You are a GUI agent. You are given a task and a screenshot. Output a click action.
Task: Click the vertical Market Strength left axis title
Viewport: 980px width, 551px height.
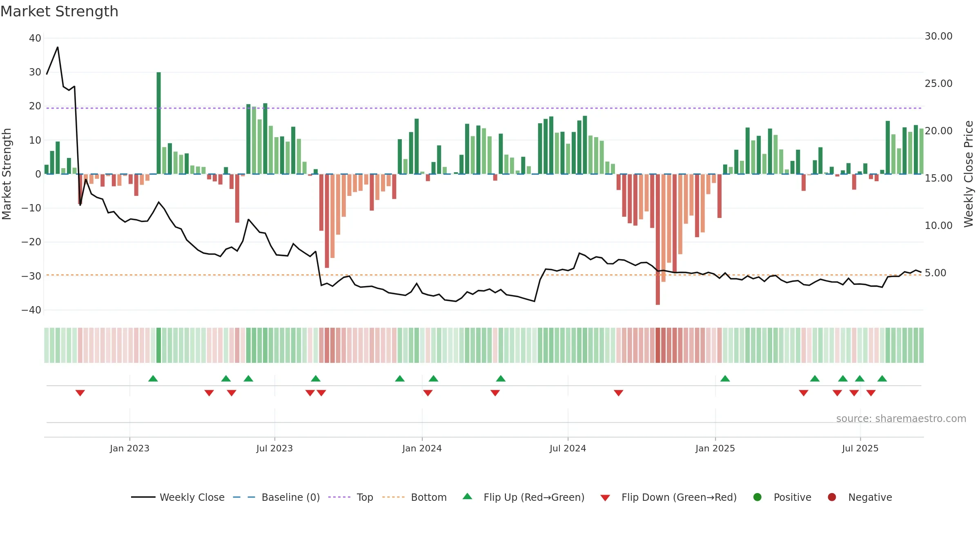click(x=7, y=174)
